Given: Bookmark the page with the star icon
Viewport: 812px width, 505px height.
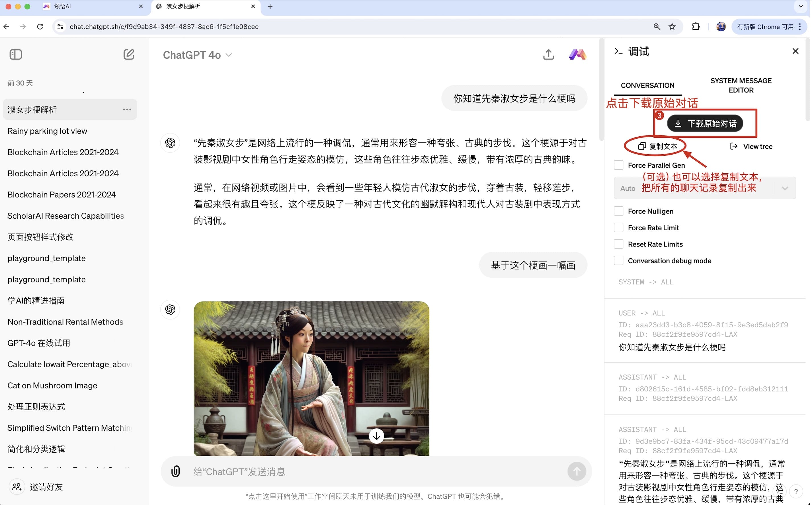Looking at the screenshot, I should coord(672,27).
